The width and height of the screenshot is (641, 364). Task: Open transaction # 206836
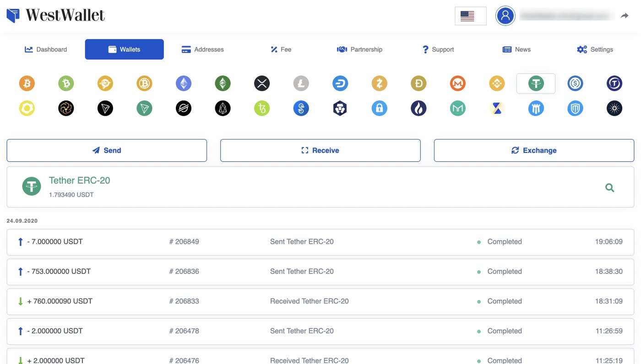(320, 272)
